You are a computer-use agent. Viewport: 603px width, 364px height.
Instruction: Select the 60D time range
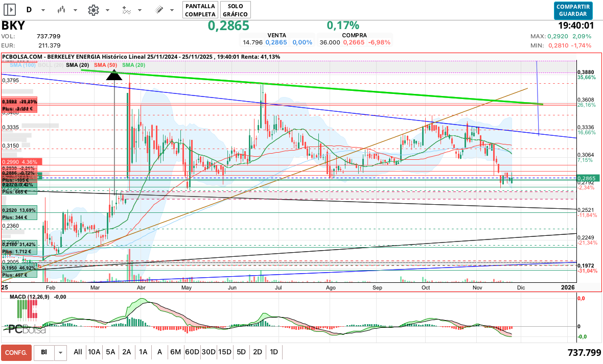(x=192, y=352)
